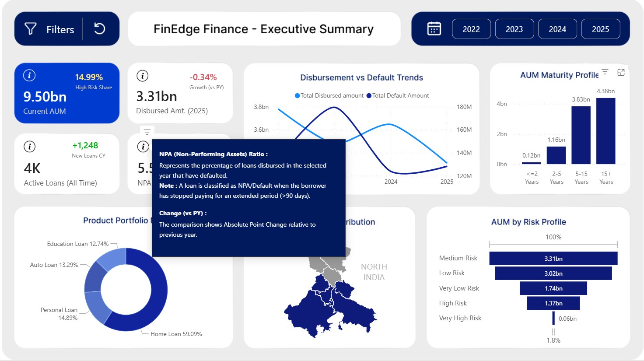
Task: Click info icon on NPA card
Action: click(143, 147)
